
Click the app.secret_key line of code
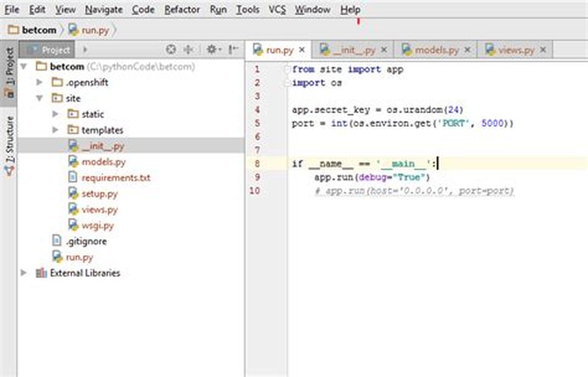(377, 110)
